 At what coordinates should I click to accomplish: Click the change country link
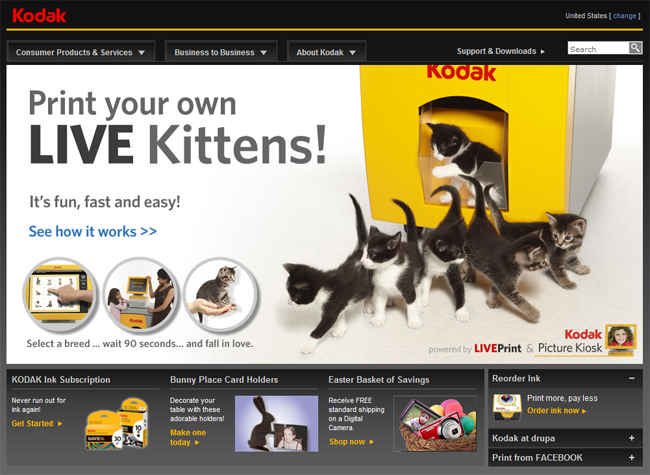tap(624, 16)
